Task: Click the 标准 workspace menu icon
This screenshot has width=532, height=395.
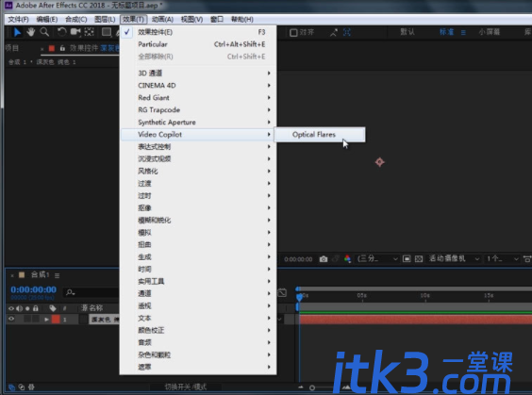Action: coord(463,33)
